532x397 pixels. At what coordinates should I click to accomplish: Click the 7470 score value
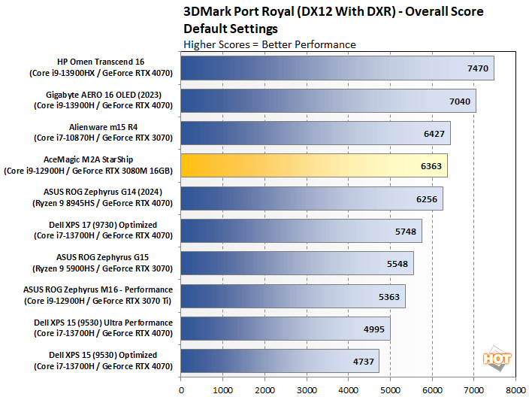tap(478, 68)
